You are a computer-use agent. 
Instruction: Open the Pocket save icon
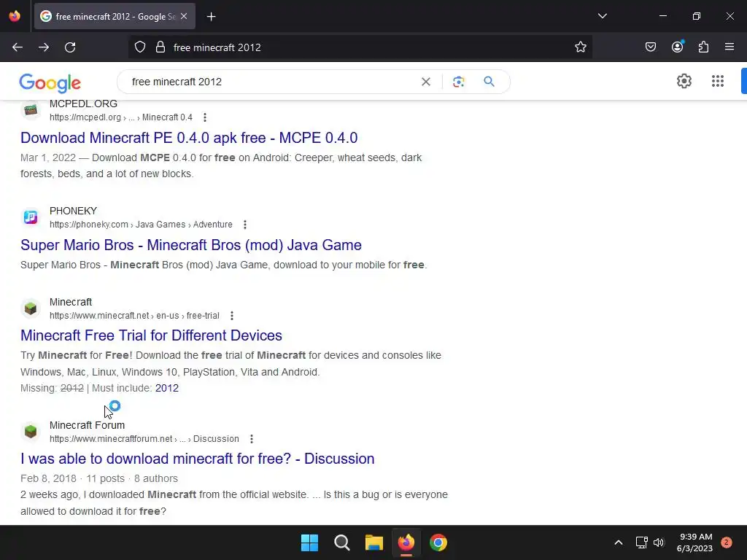click(650, 47)
